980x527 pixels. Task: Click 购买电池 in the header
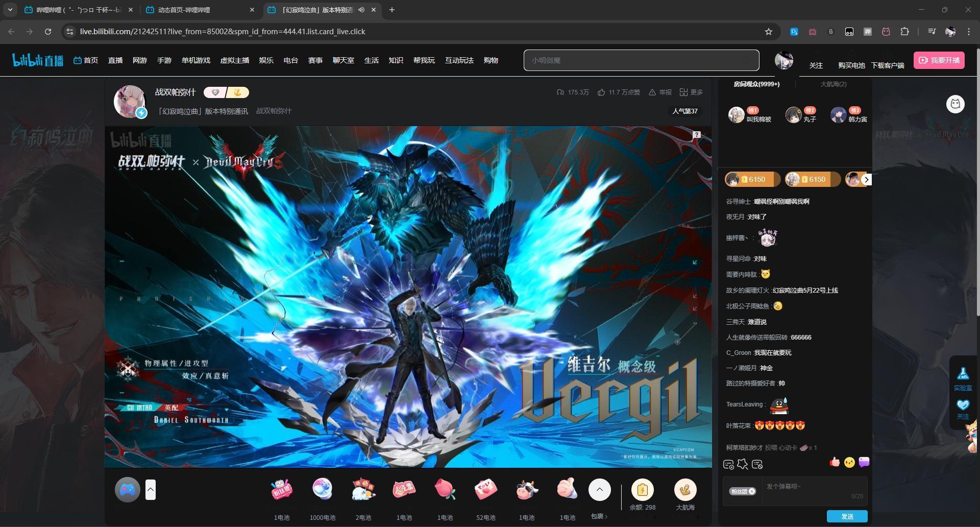tap(851, 65)
